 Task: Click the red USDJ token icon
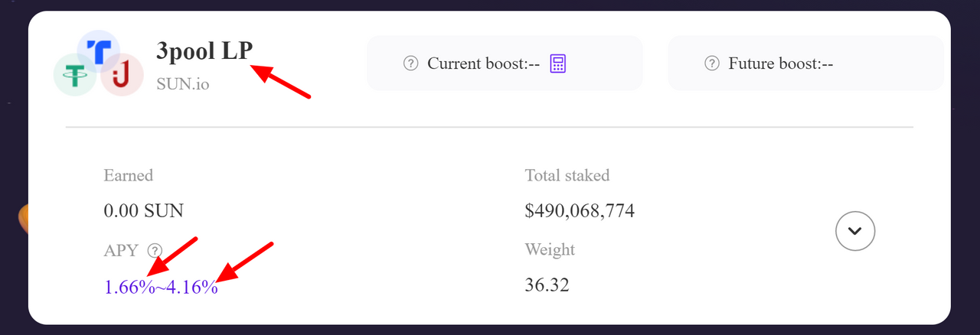[122, 75]
